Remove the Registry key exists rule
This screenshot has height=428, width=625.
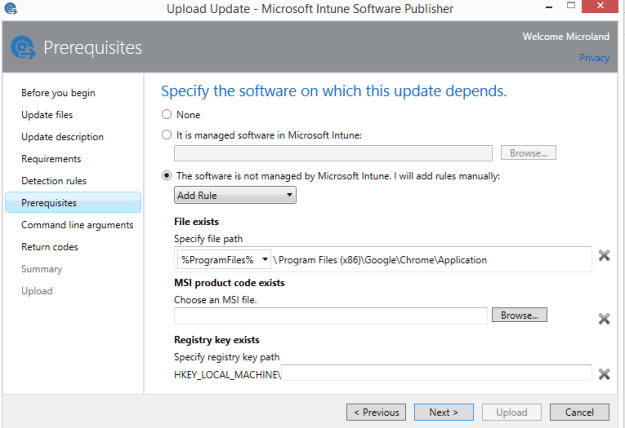[604, 374]
